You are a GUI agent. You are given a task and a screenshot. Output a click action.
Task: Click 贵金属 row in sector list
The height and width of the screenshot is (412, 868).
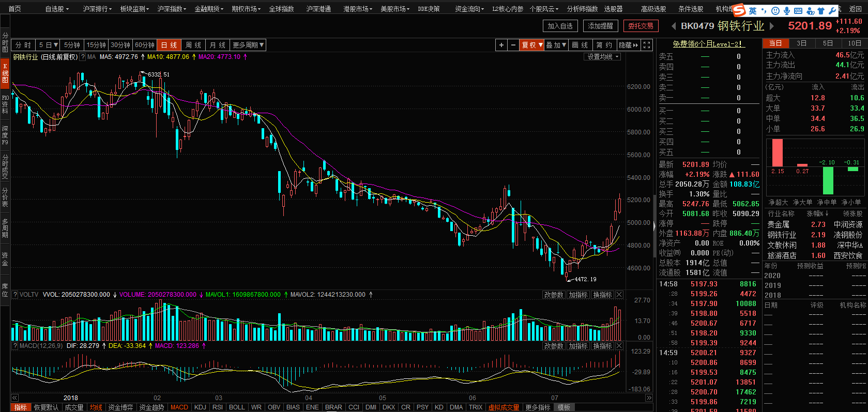click(814, 224)
